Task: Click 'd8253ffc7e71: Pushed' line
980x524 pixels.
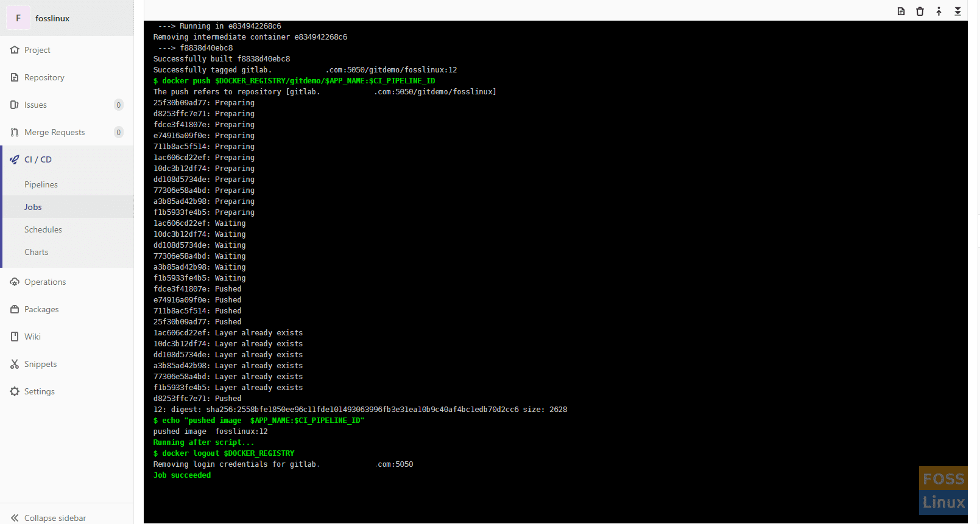Action: click(x=197, y=399)
